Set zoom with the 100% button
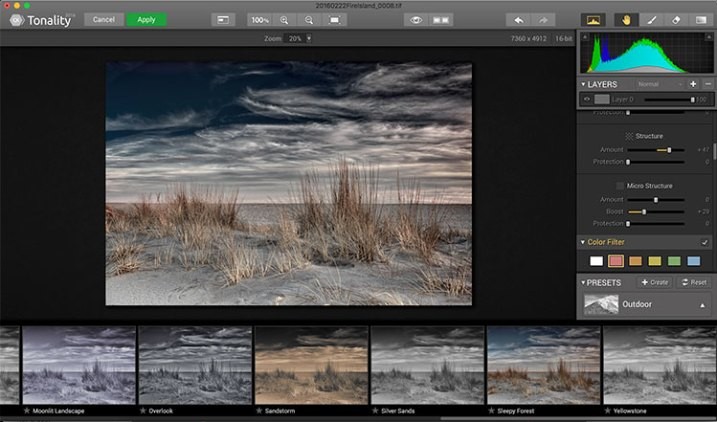The width and height of the screenshot is (717, 422). click(x=260, y=20)
